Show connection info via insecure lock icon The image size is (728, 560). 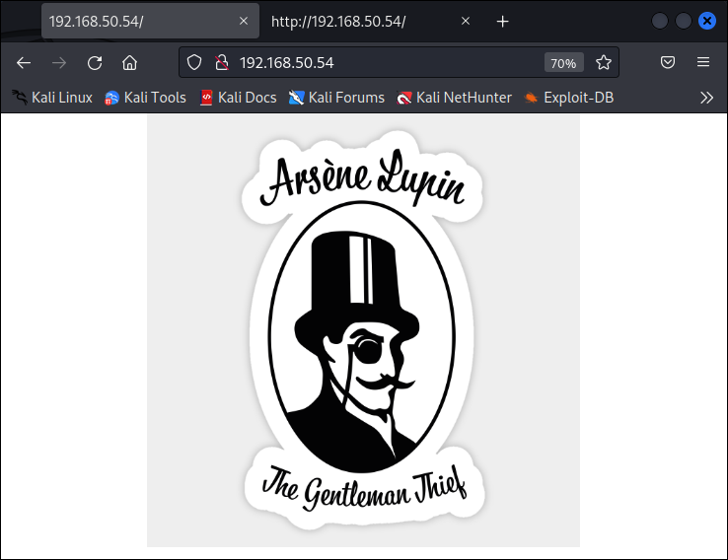click(222, 62)
